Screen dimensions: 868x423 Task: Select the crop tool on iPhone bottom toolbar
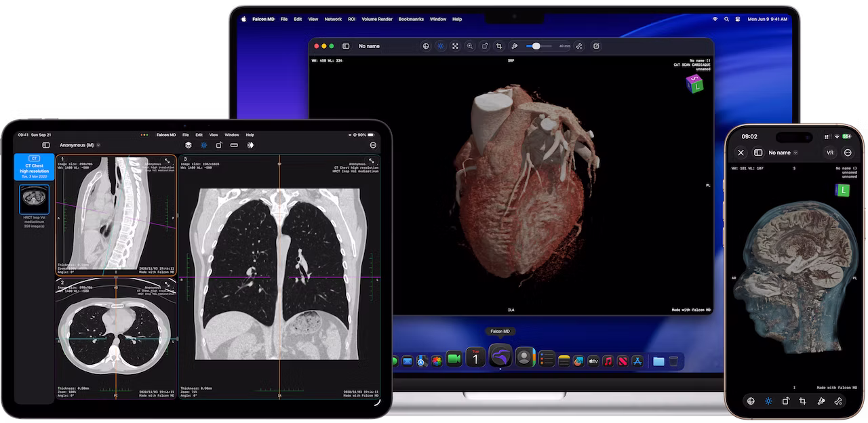coord(803,401)
